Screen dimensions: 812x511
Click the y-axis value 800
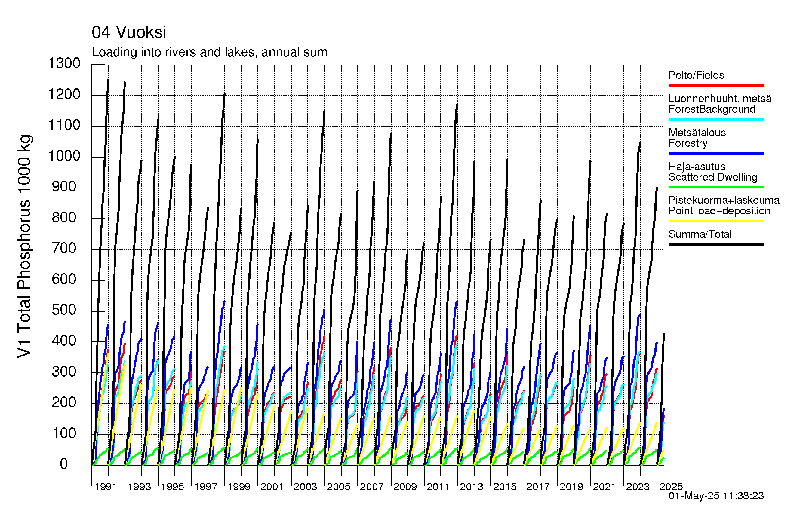click(x=64, y=218)
